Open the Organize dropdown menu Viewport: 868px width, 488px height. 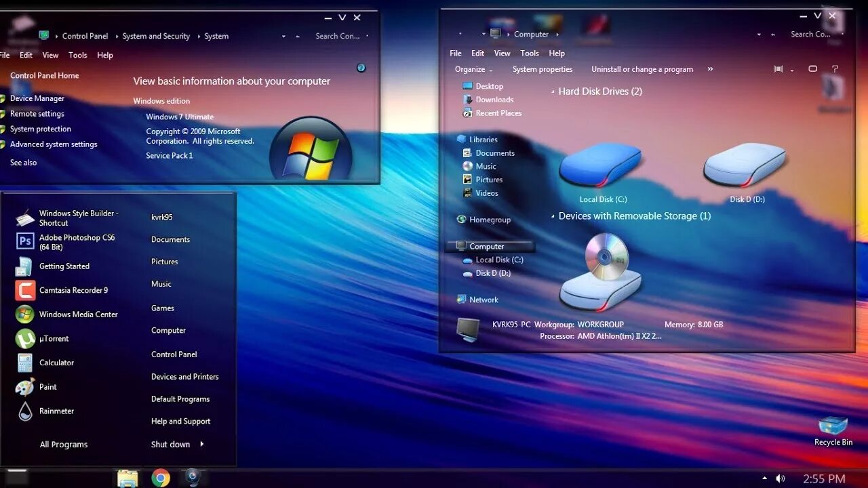click(x=474, y=69)
